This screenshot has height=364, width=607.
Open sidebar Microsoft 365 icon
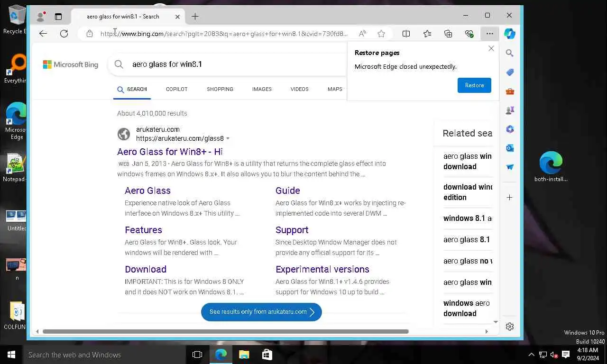[510, 129]
